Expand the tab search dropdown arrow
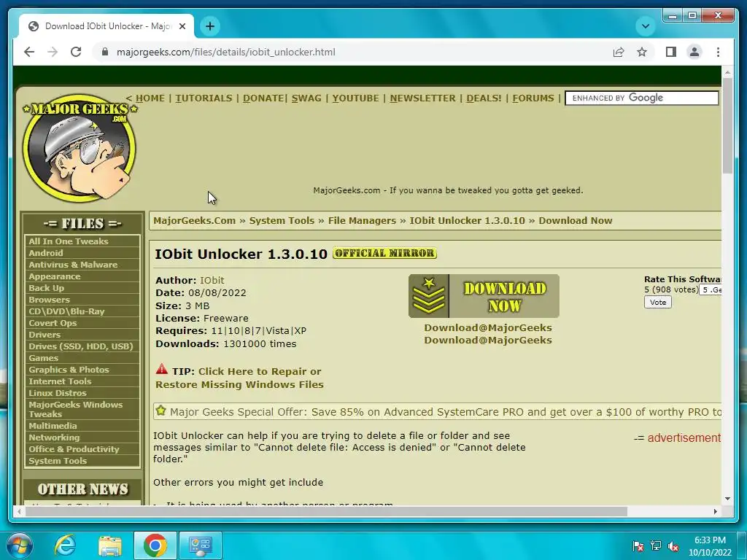The height and width of the screenshot is (560, 747). pos(646,26)
